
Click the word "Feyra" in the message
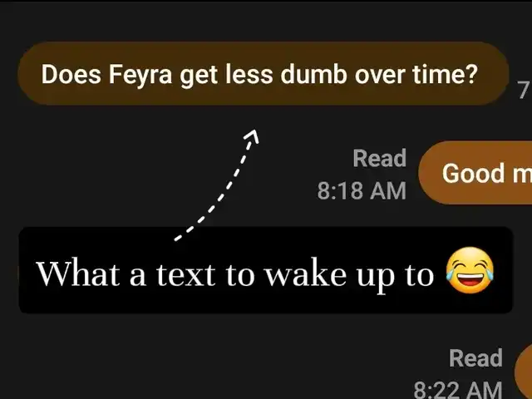[140, 75]
